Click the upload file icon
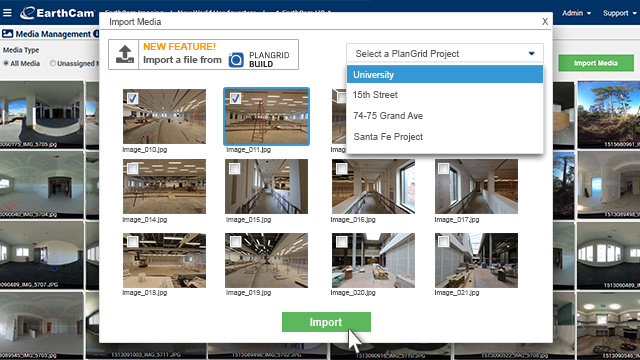The image size is (640, 360). coord(124,54)
